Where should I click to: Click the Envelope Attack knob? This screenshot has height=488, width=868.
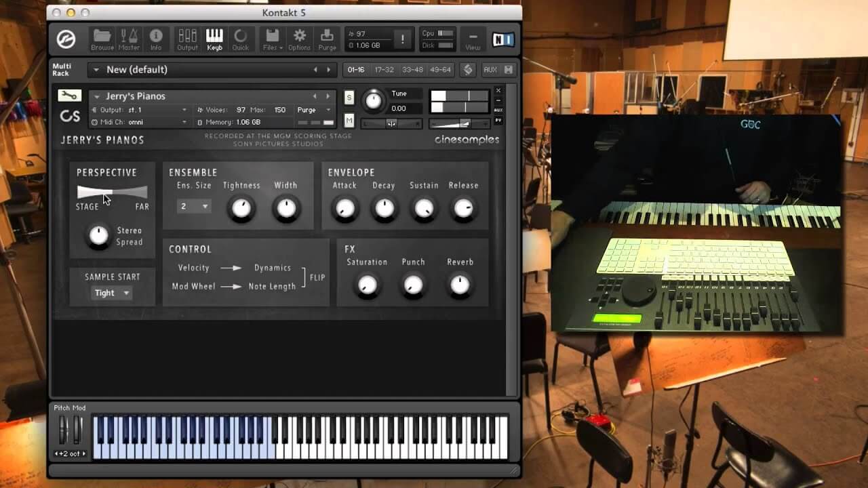tap(344, 209)
